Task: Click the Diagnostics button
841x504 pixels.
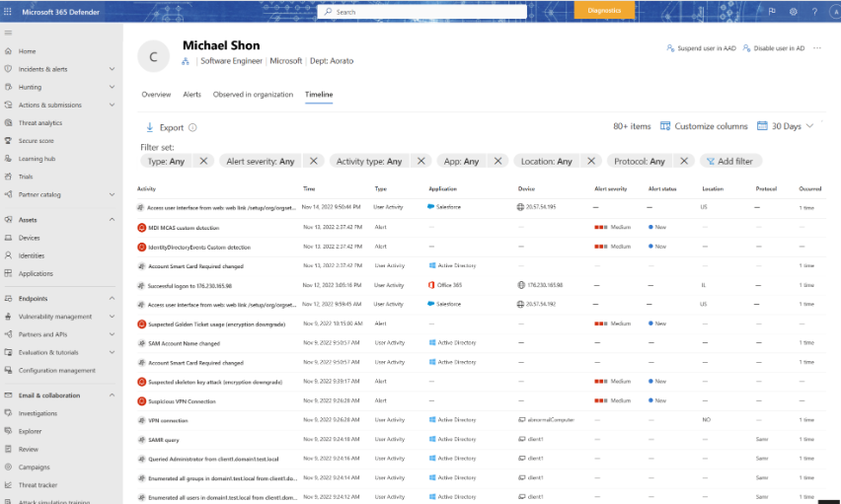Action: point(604,10)
